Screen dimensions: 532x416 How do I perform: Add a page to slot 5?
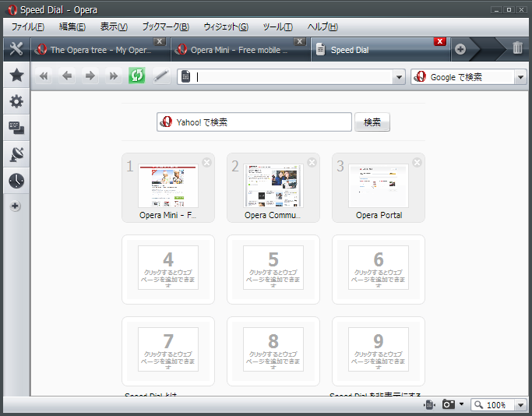273,268
